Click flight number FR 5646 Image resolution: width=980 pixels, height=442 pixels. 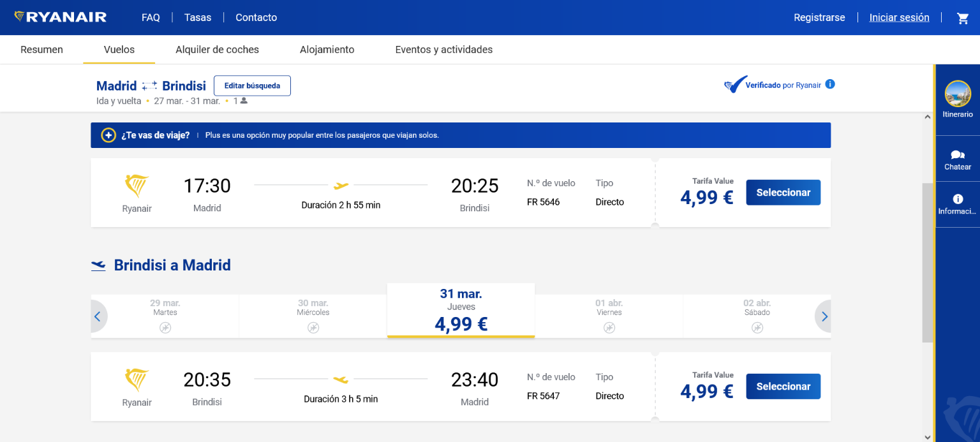[x=544, y=202]
